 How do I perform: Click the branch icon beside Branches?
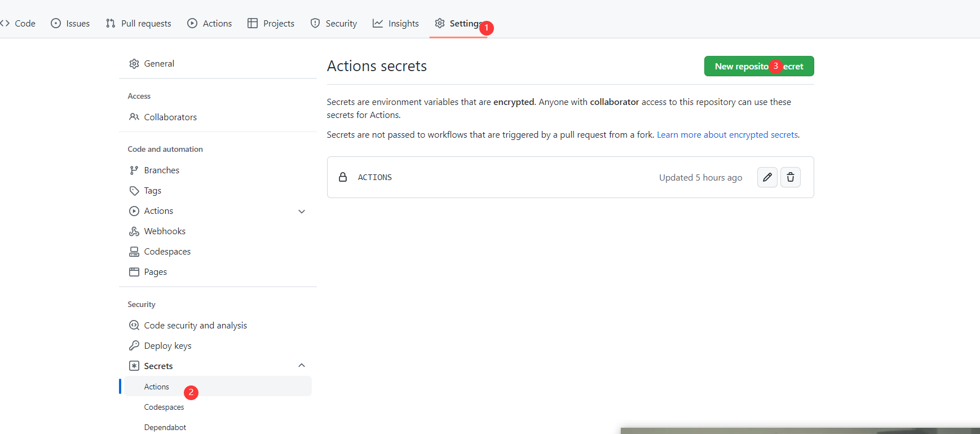[x=134, y=170]
